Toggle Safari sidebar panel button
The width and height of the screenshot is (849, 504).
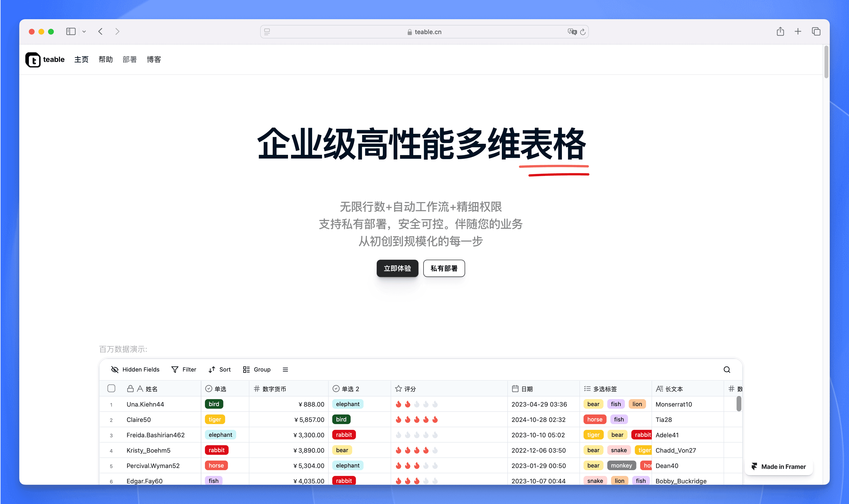pyautogui.click(x=71, y=32)
